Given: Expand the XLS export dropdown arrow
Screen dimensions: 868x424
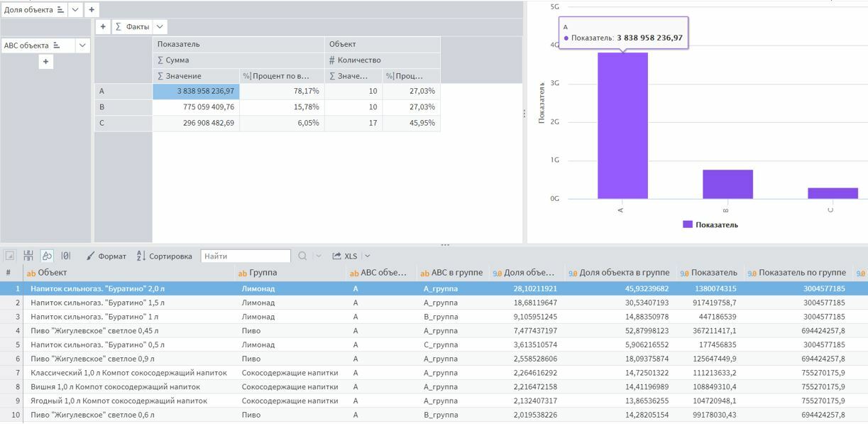Looking at the screenshot, I should 367,256.
